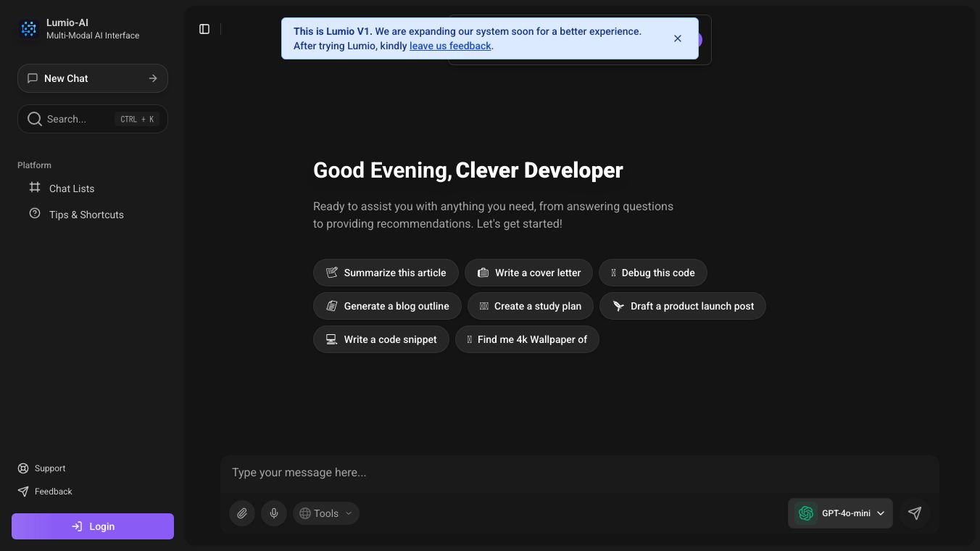980x551 pixels.
Task: Click the "Platform" section label
Action: click(34, 165)
